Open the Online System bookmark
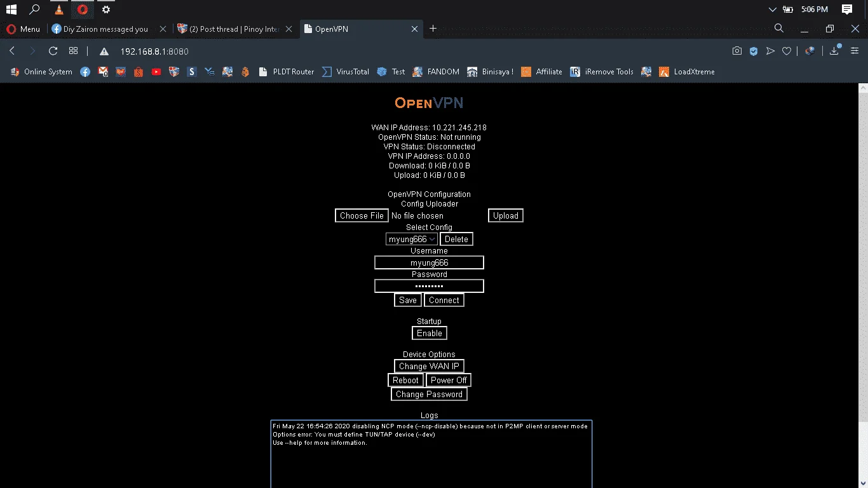The image size is (868, 488). pos(42,72)
